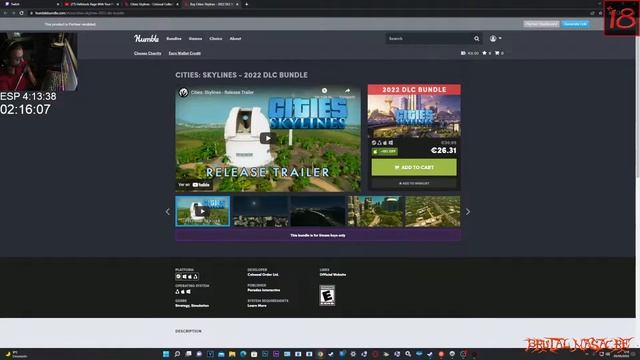This screenshot has height=360, width=640.
Task: Open the Earn Wallet Credit link
Action: tap(184, 53)
